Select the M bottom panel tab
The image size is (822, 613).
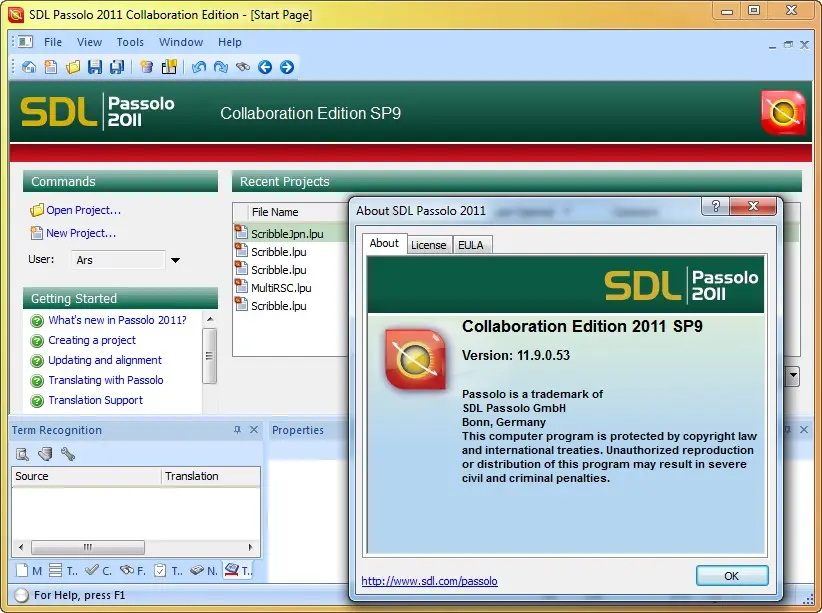tap(29, 571)
